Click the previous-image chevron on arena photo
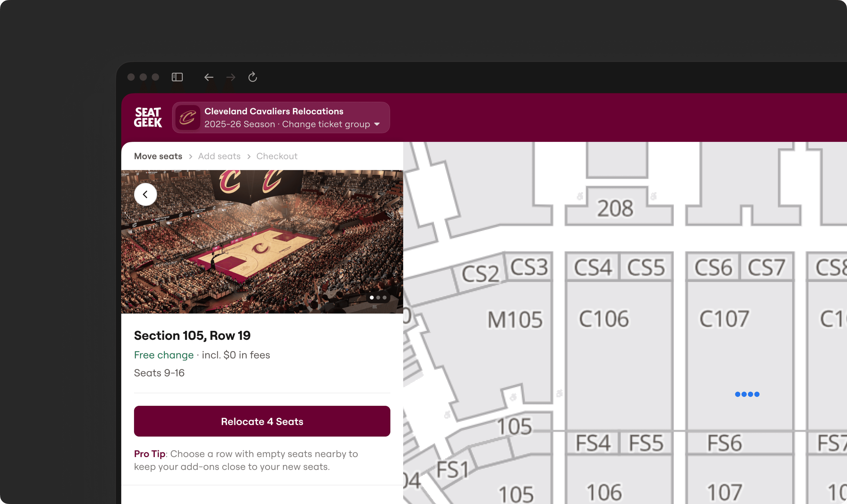This screenshot has width=847, height=504. pyautogui.click(x=145, y=194)
